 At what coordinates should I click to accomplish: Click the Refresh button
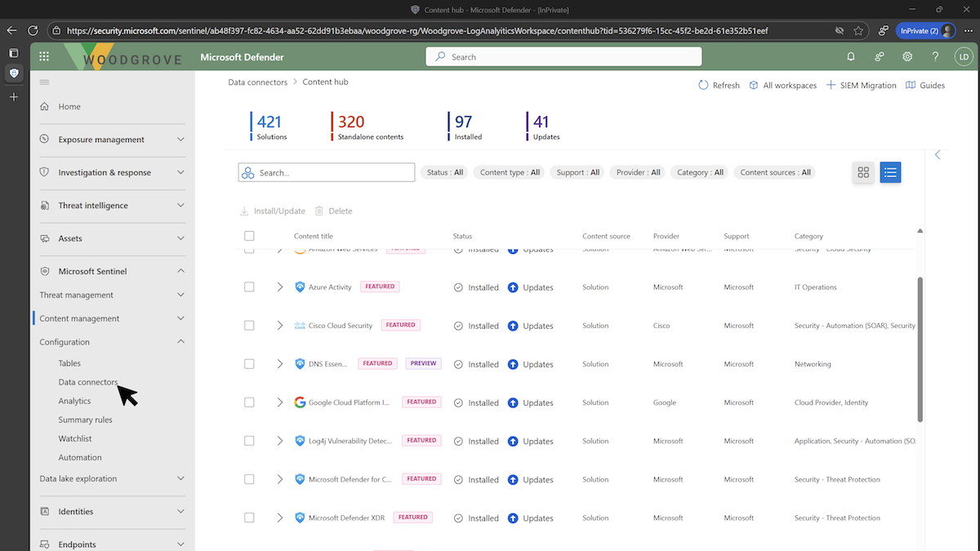click(719, 85)
